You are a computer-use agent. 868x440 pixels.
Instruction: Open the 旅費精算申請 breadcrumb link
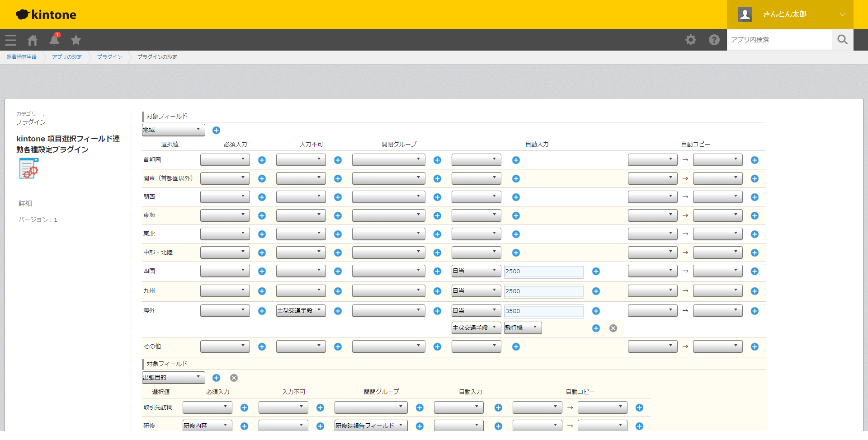(22, 57)
